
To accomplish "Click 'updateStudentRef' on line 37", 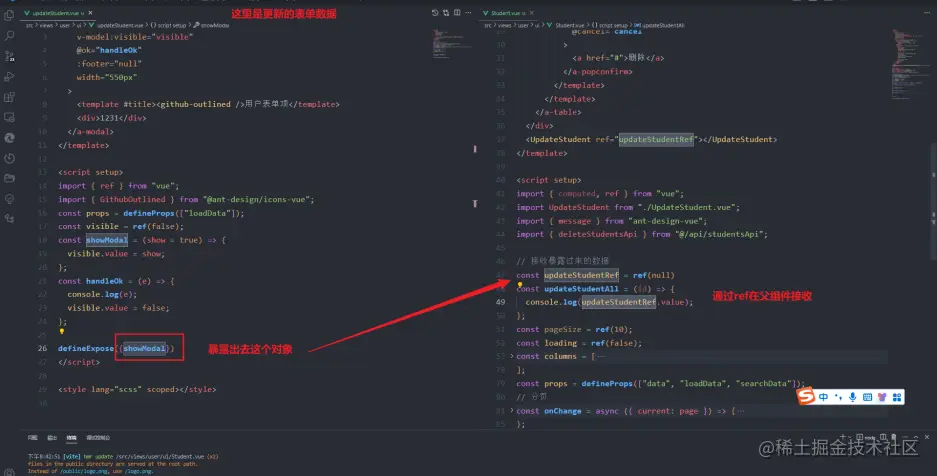I will pos(656,139).
